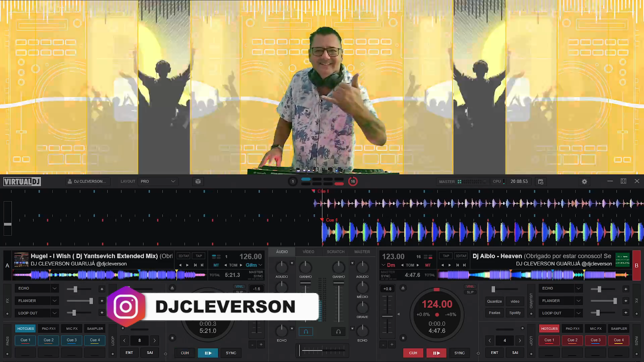Play or pause deck B
This screenshot has width=644, height=362.
coord(436,353)
